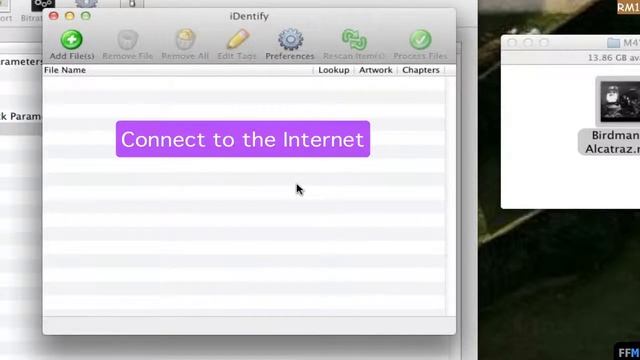The width and height of the screenshot is (640, 360).
Task: Select the Birdman Alcatraz video thumbnail in Finder
Action: pos(619,101)
